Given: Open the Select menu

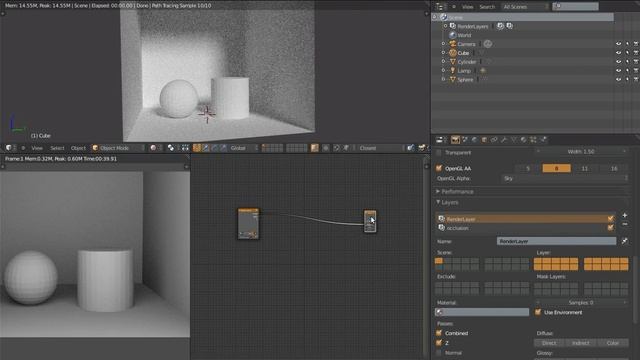Looking at the screenshot, I should coord(57,148).
